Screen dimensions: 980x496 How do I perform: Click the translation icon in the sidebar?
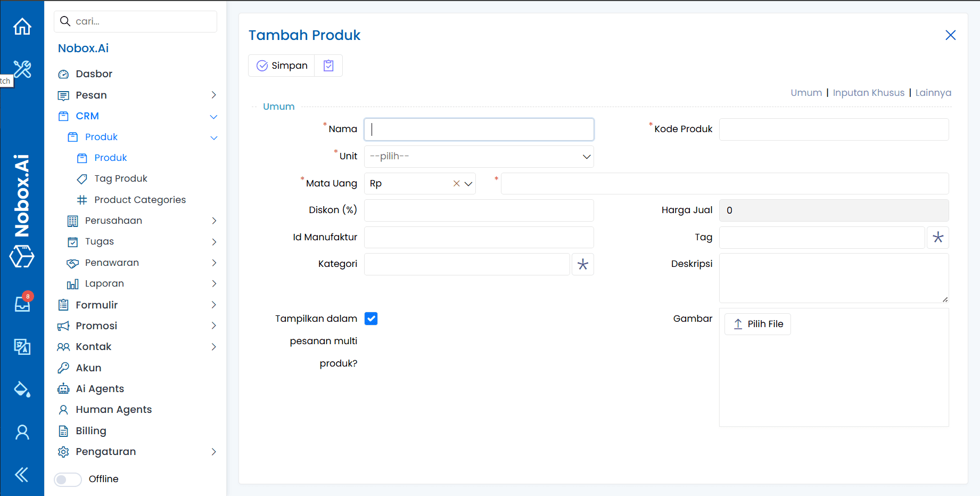point(22,346)
